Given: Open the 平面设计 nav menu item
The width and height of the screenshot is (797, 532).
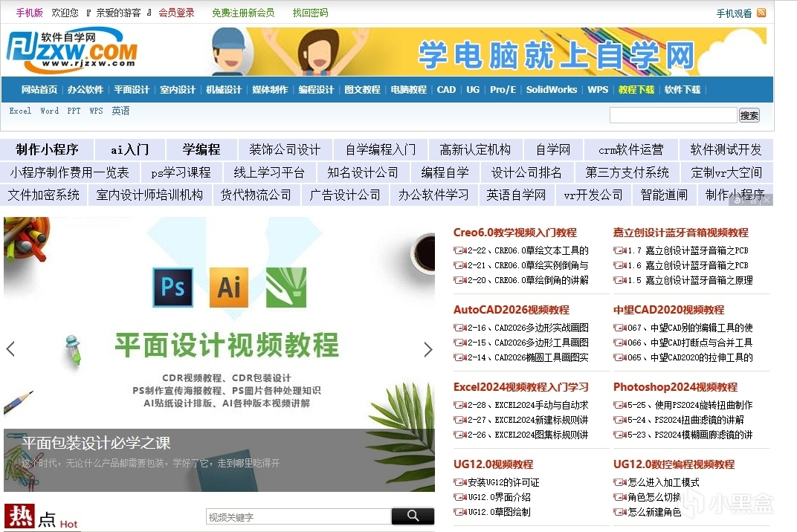Looking at the screenshot, I should [x=132, y=89].
